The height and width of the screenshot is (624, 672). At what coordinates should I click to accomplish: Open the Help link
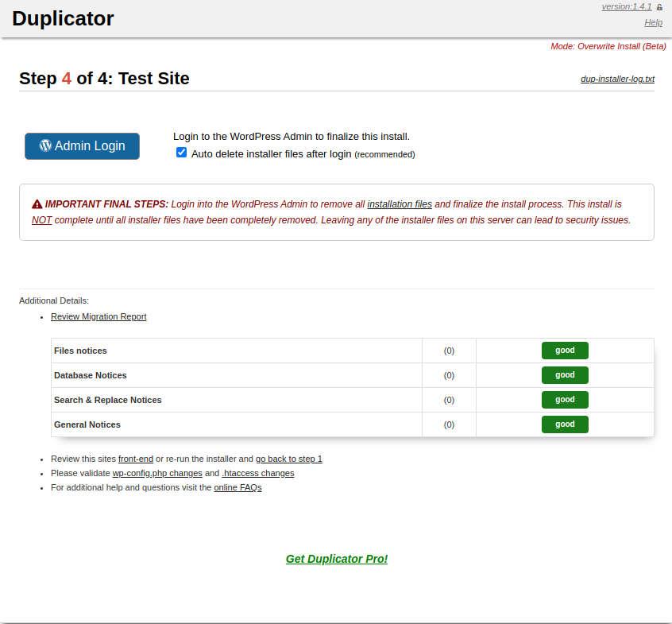653,22
